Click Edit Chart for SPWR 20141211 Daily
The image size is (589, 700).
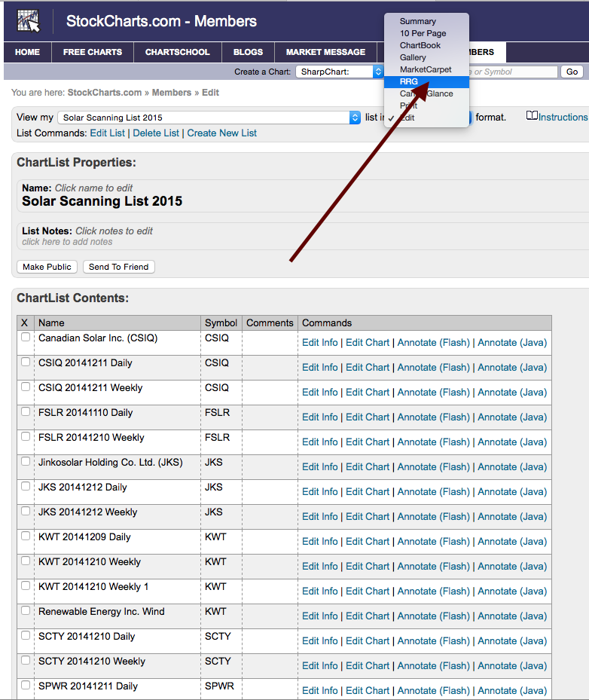click(368, 691)
